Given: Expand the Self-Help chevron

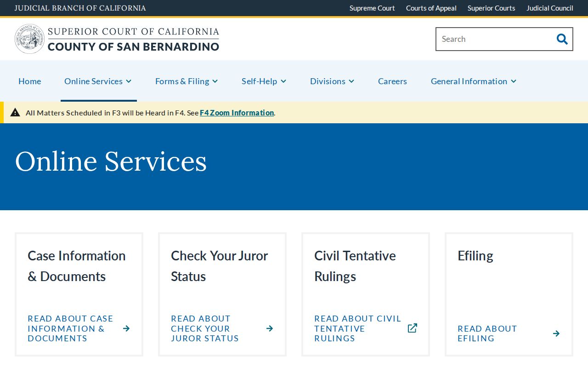Looking at the screenshot, I should pyautogui.click(x=283, y=81).
